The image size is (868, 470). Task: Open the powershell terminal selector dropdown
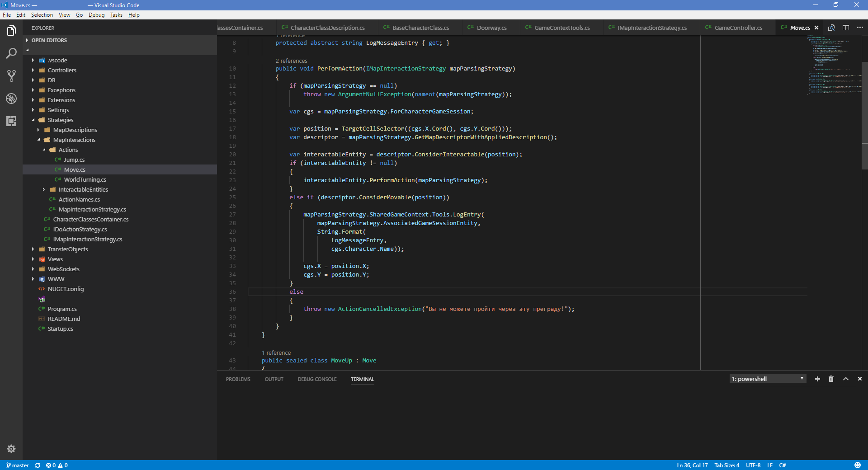(768, 379)
